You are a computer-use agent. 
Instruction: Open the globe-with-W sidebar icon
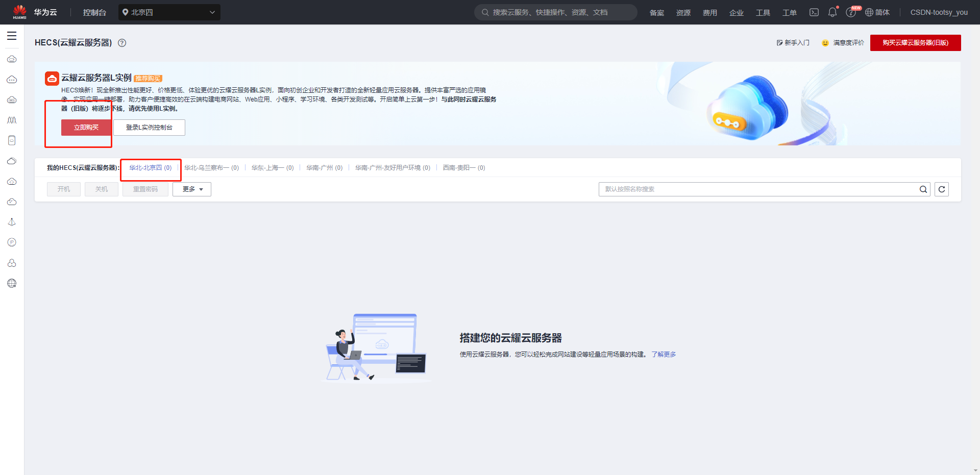coord(12,283)
